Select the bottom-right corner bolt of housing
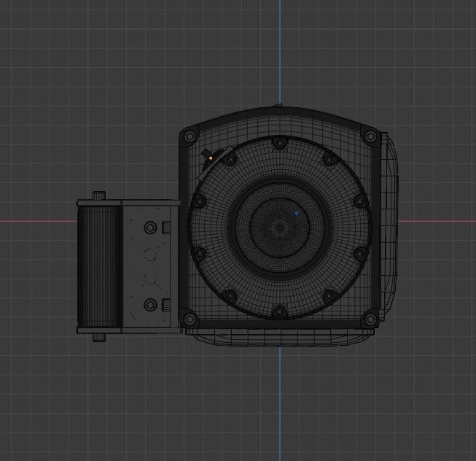Viewport: 476px width, 461px height. pyautogui.click(x=370, y=319)
